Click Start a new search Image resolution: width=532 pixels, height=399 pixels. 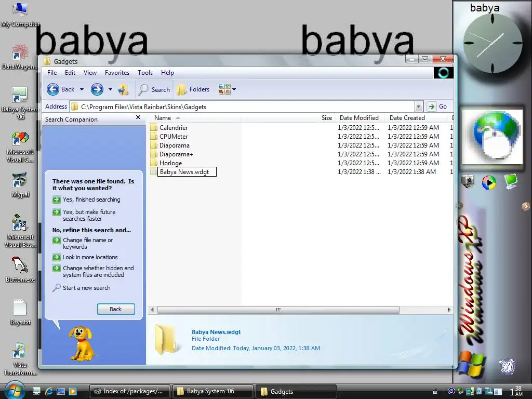[82, 288]
